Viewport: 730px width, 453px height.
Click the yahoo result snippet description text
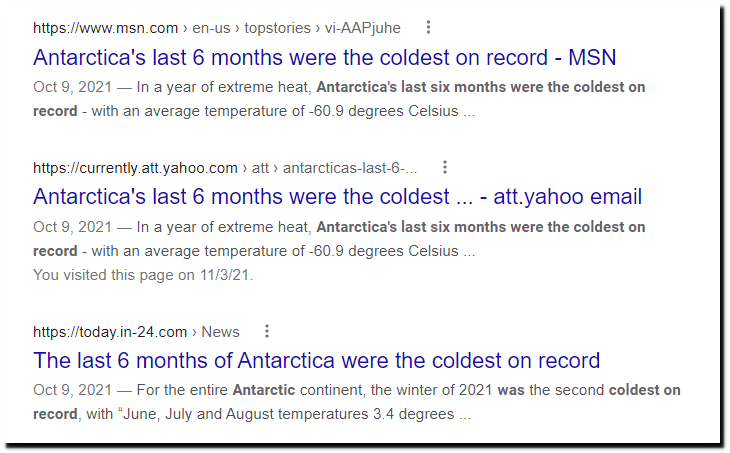339,239
